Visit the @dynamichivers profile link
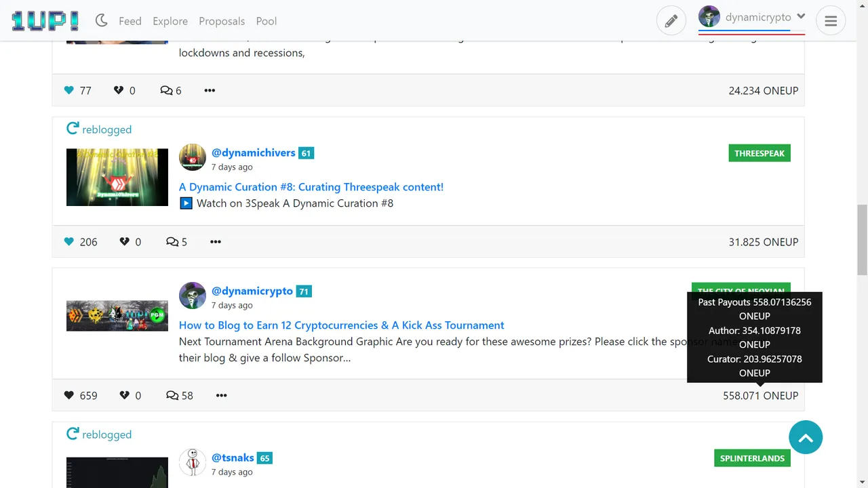 pyautogui.click(x=254, y=153)
